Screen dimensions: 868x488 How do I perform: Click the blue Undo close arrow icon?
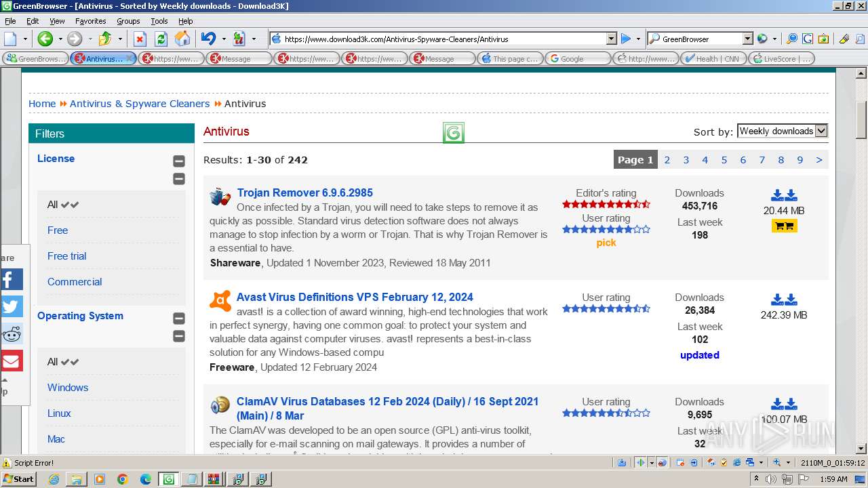[209, 39]
